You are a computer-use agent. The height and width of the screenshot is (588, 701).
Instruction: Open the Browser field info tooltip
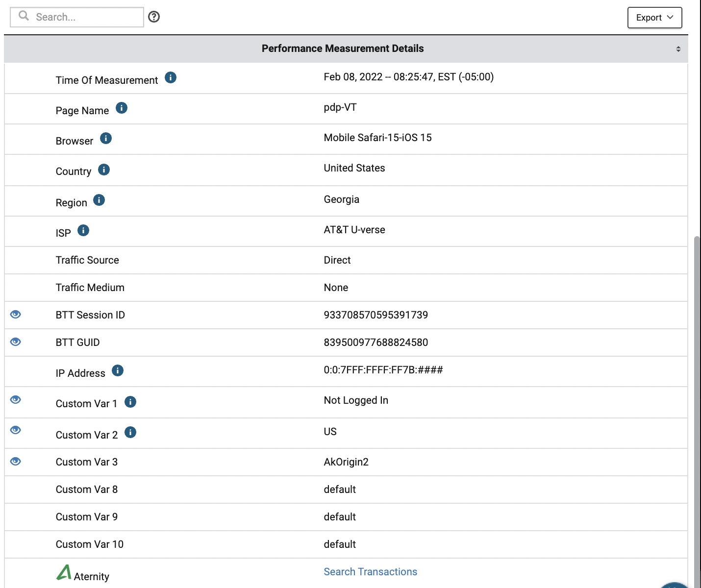pos(105,138)
